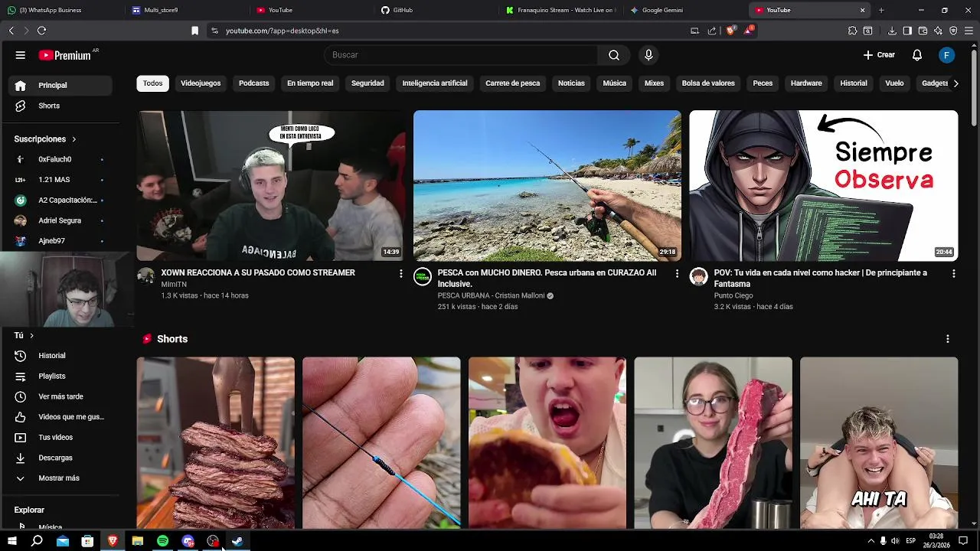
Task: Show more category chips arrow
Action: click(x=955, y=83)
